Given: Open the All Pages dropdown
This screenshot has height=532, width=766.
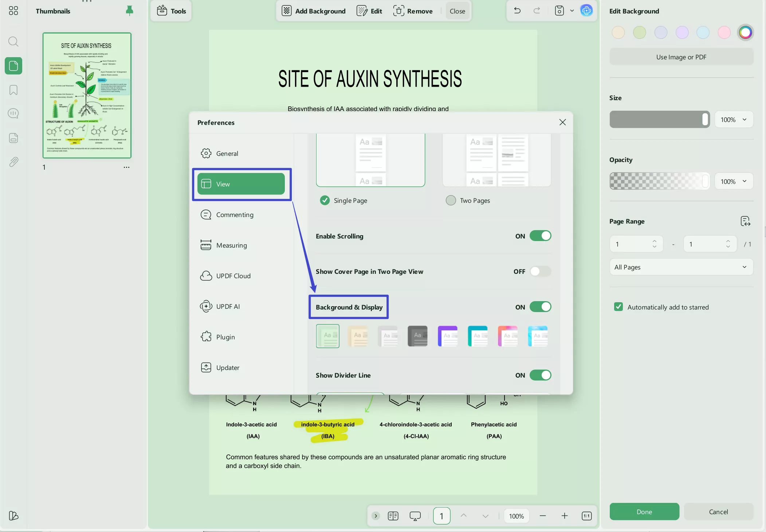Looking at the screenshot, I should 681,267.
